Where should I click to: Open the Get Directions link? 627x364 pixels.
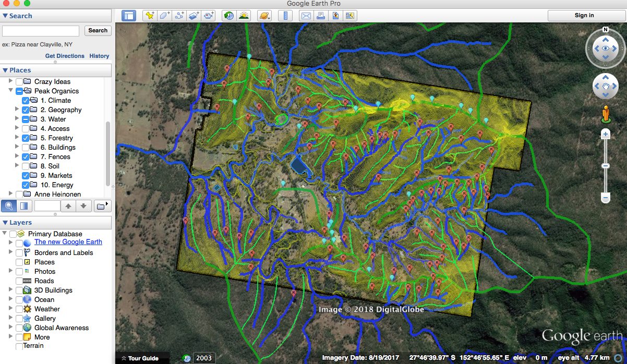pos(65,56)
